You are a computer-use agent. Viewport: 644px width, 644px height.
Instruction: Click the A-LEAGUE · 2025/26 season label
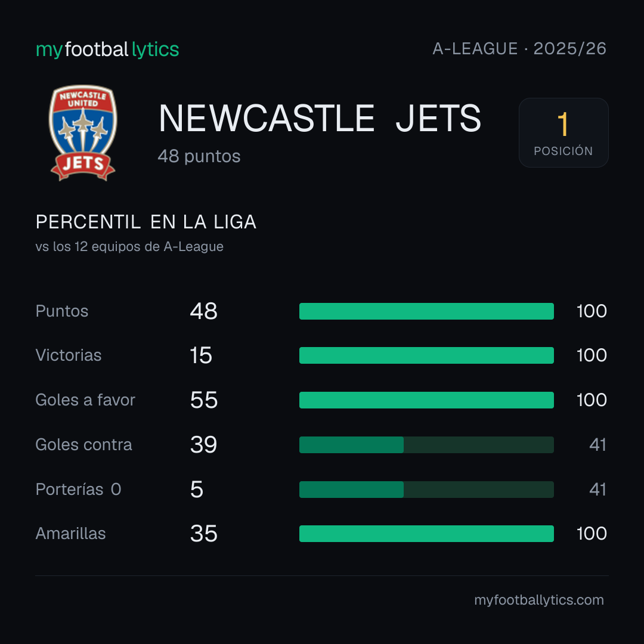pos(519,49)
